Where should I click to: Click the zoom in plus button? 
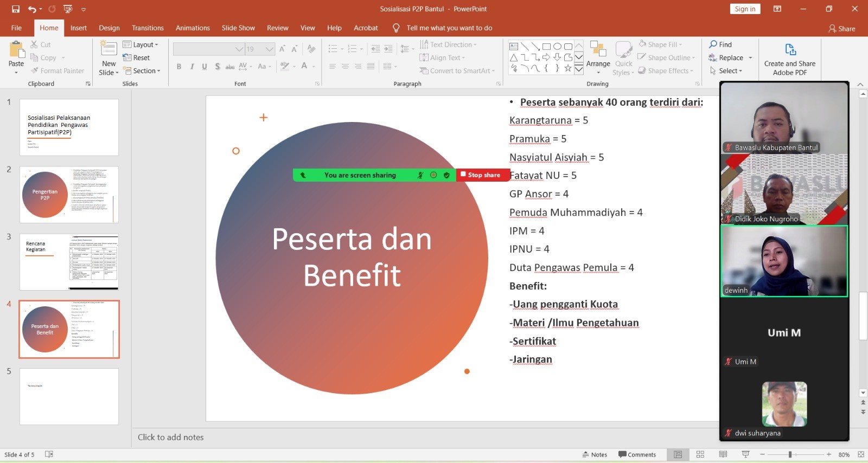pos(829,454)
